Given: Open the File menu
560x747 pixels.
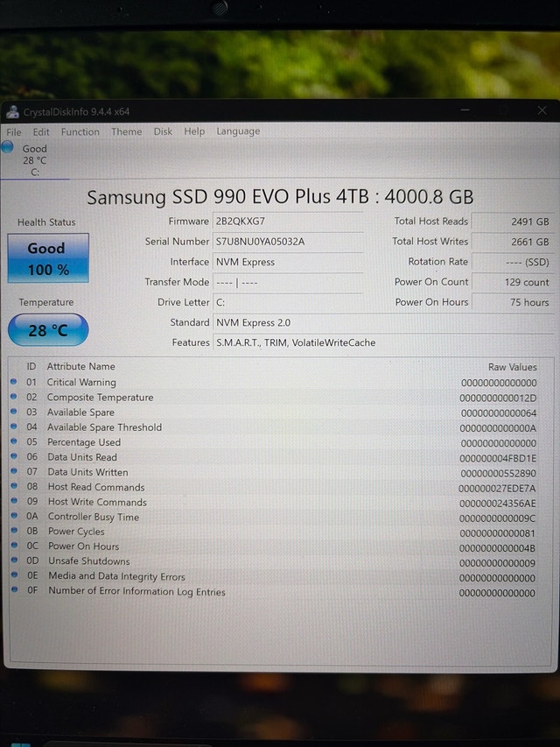Looking at the screenshot, I should point(14,132).
